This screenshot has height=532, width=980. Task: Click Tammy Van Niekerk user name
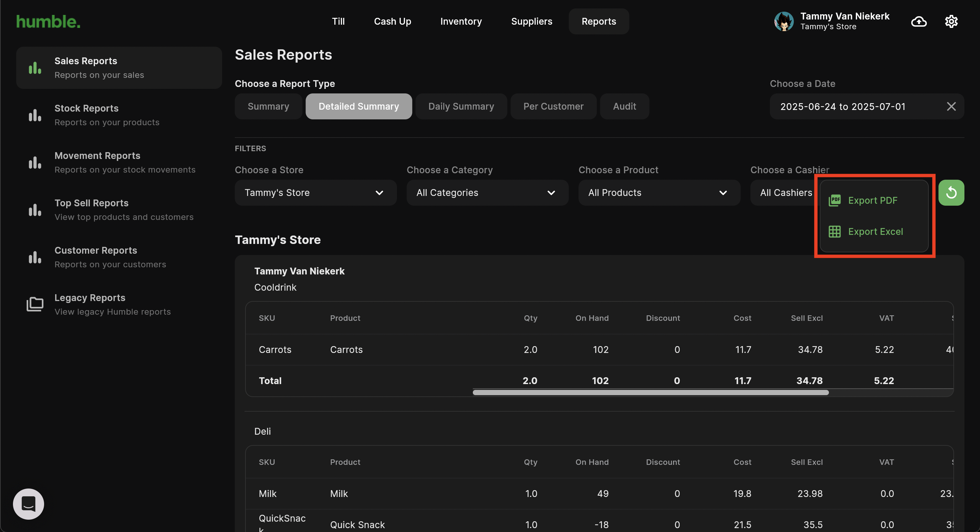tap(844, 16)
